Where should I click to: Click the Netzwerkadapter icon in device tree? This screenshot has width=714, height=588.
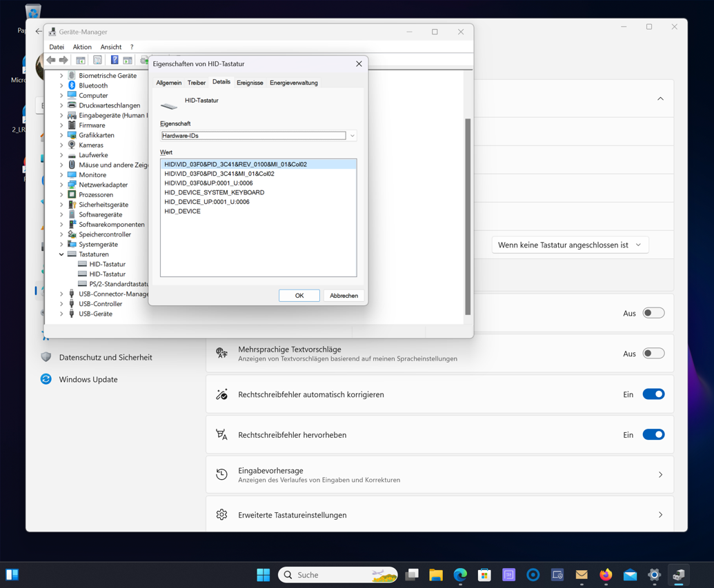coord(72,185)
